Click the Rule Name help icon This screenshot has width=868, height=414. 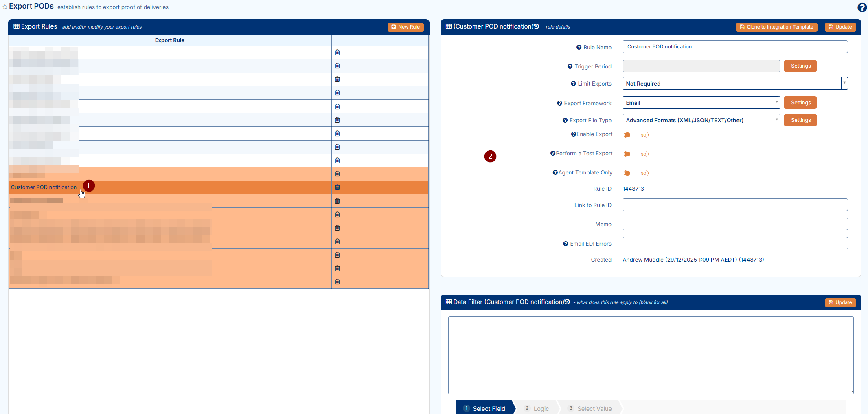click(579, 48)
